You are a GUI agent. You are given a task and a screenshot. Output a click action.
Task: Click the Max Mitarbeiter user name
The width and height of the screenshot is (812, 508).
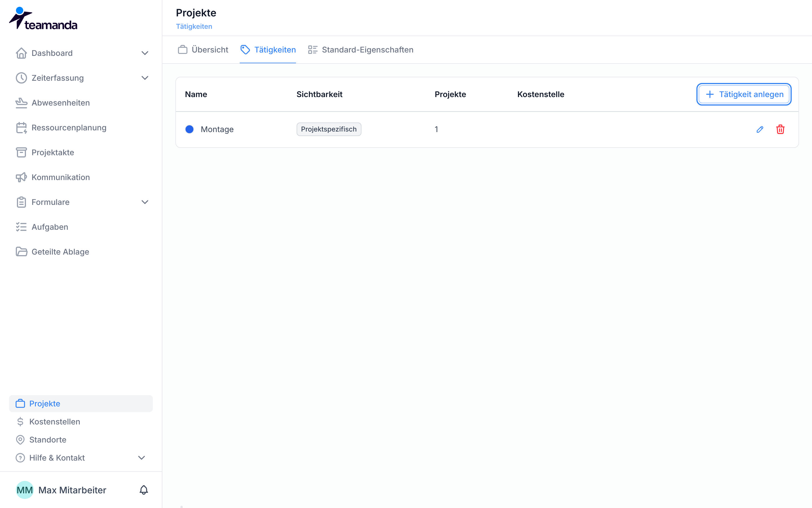[72, 490]
